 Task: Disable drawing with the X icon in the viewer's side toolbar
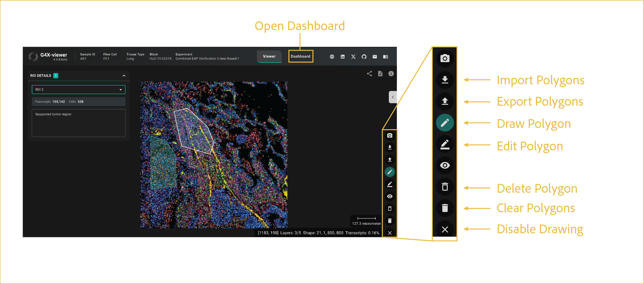click(389, 233)
